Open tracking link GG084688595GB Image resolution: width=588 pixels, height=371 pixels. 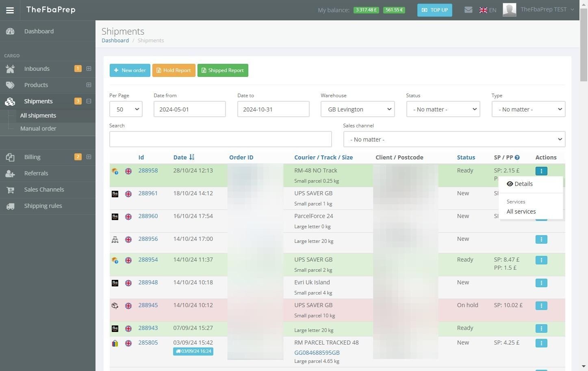point(317,353)
